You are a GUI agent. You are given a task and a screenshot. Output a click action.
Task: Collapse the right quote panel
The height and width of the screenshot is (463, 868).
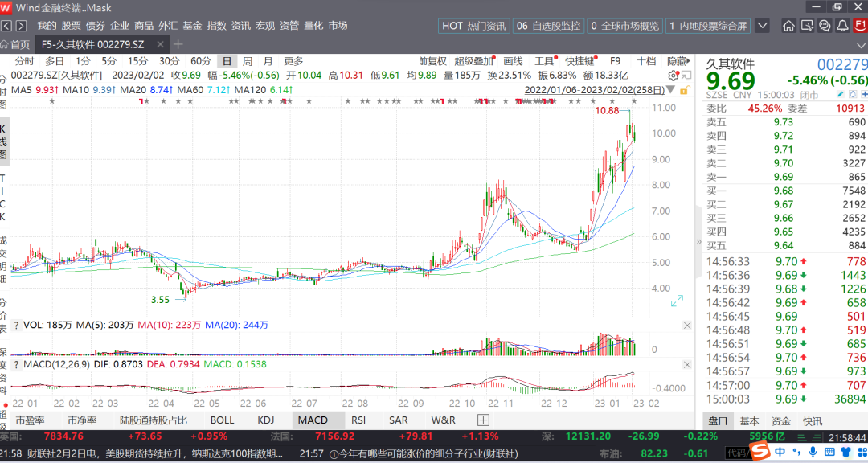click(x=698, y=242)
